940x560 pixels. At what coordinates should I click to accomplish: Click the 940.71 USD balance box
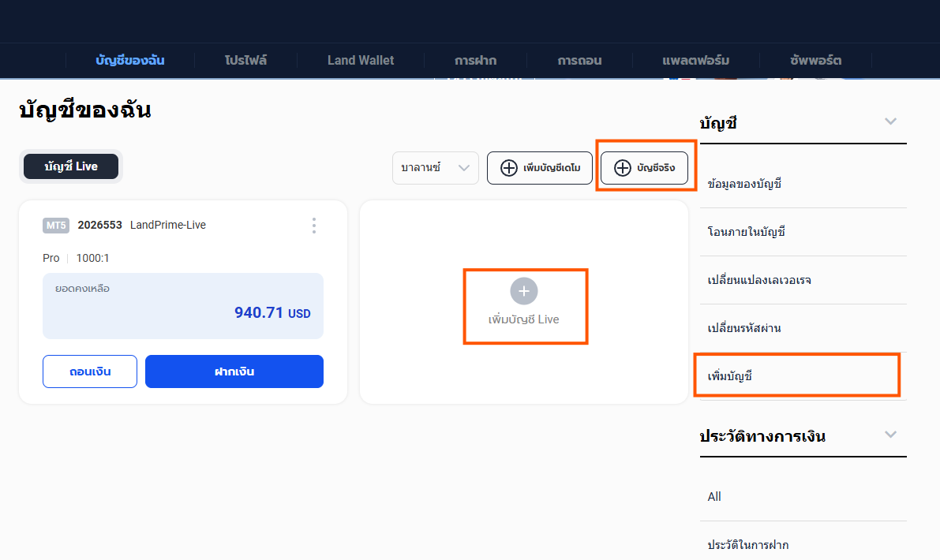pos(183,306)
